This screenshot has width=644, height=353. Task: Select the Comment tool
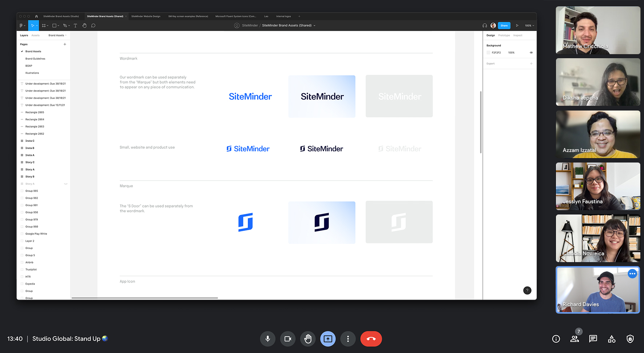click(x=93, y=25)
